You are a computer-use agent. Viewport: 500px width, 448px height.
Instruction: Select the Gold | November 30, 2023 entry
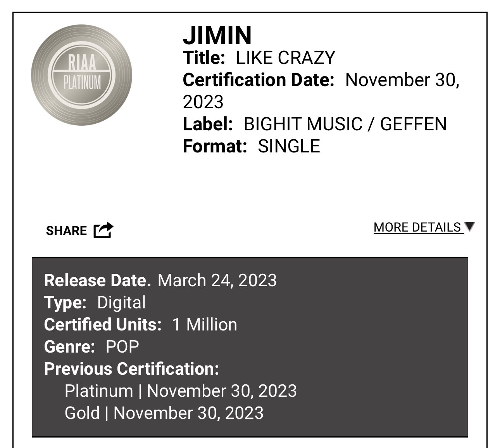coord(164,413)
